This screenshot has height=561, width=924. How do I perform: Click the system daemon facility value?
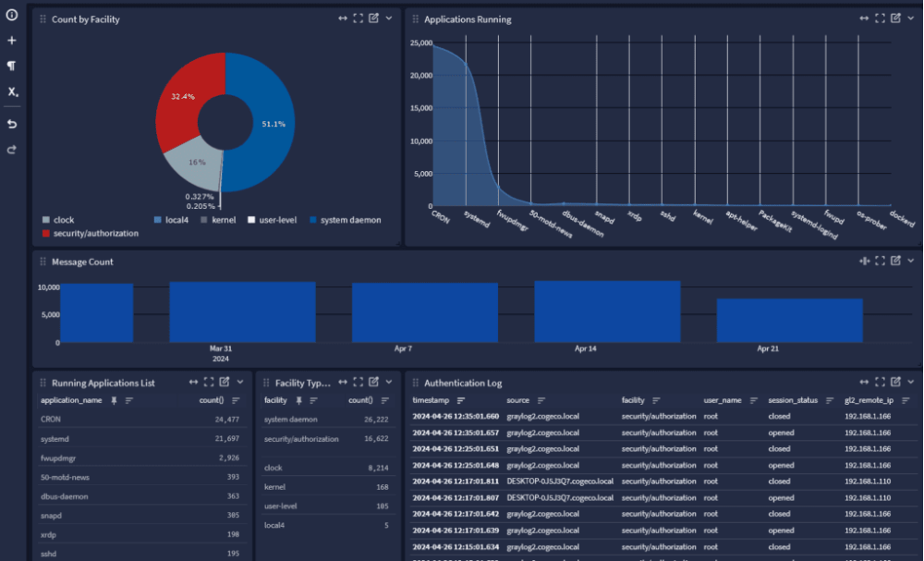tap(290, 419)
